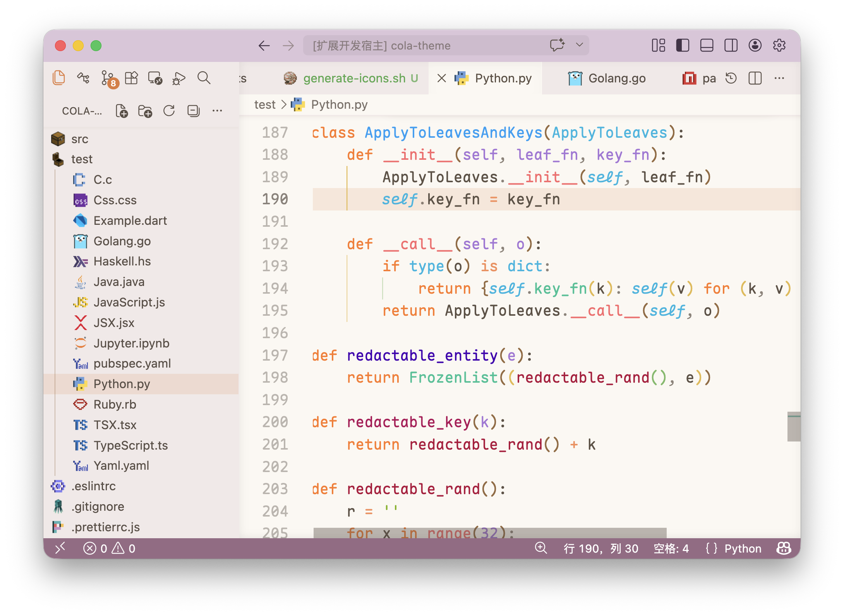Open Jupyter.ipynb file
The image size is (844, 616).
pyautogui.click(x=141, y=343)
